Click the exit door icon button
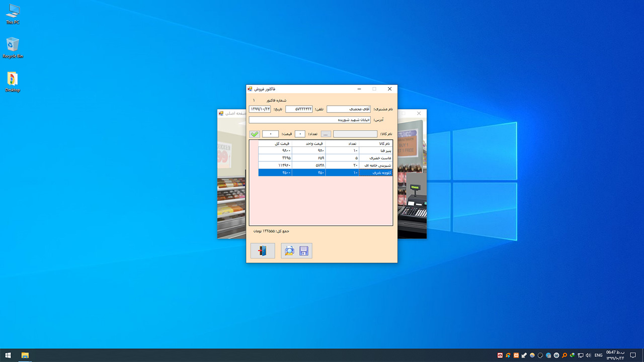The height and width of the screenshot is (362, 644). tap(263, 251)
